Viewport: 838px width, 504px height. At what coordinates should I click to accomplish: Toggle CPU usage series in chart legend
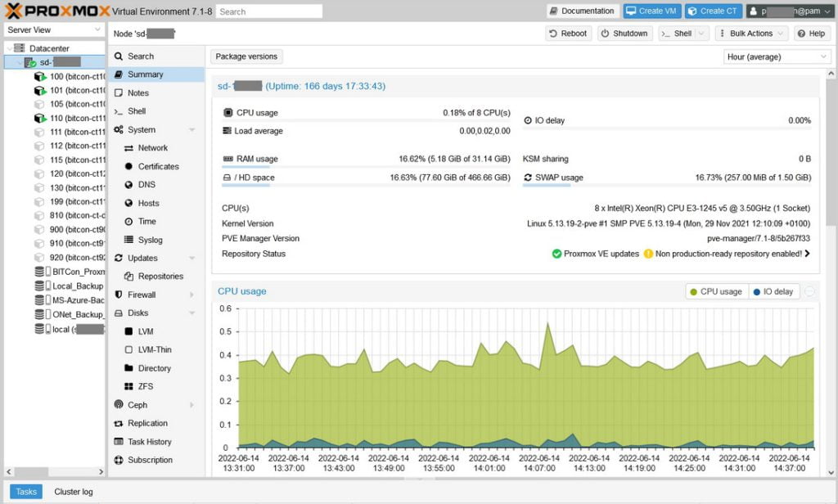coord(716,291)
